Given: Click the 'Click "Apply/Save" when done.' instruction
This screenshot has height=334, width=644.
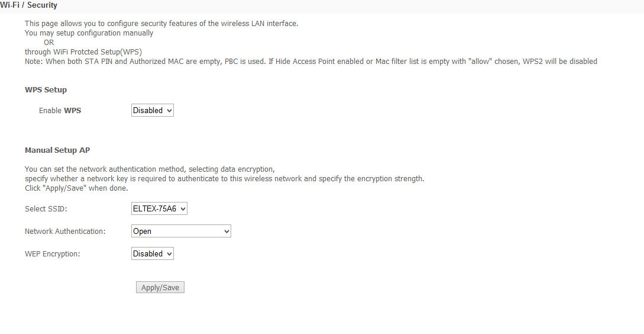Looking at the screenshot, I should pyautogui.click(x=76, y=188).
